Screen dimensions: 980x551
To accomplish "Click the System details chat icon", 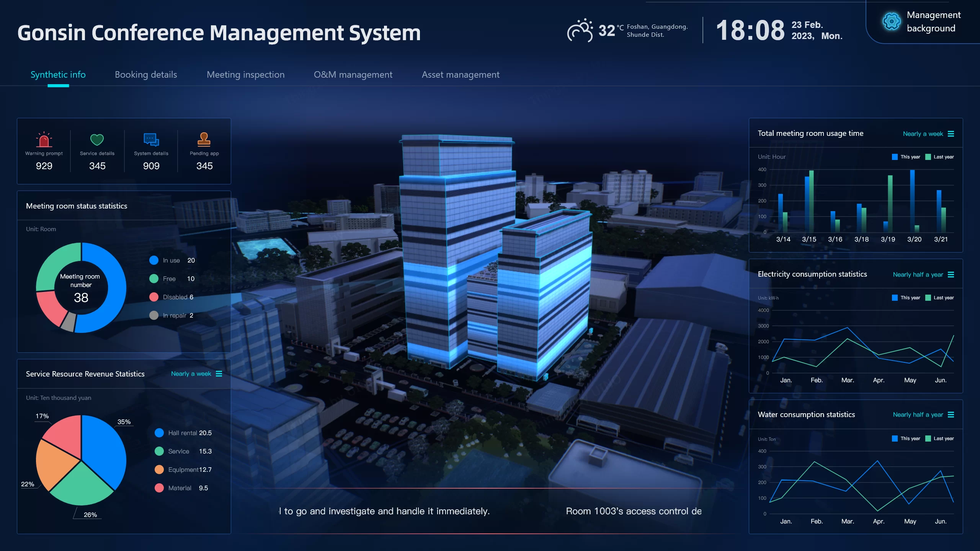I will point(151,140).
